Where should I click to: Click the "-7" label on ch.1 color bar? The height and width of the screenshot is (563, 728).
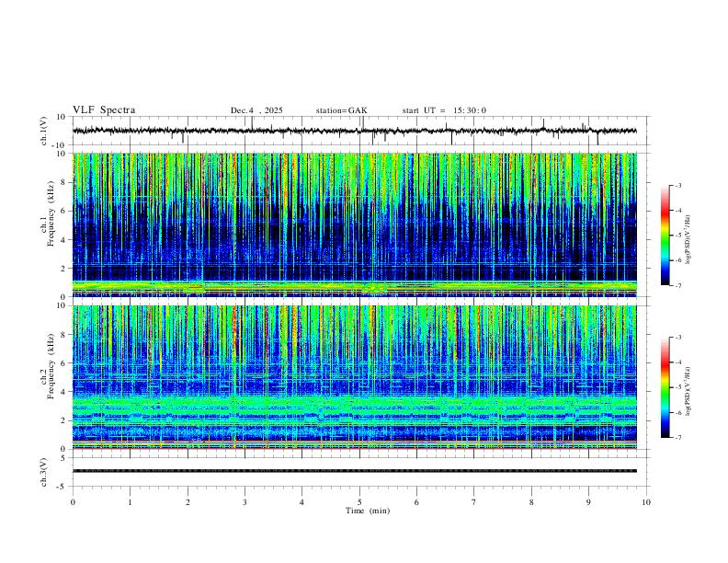677,285
